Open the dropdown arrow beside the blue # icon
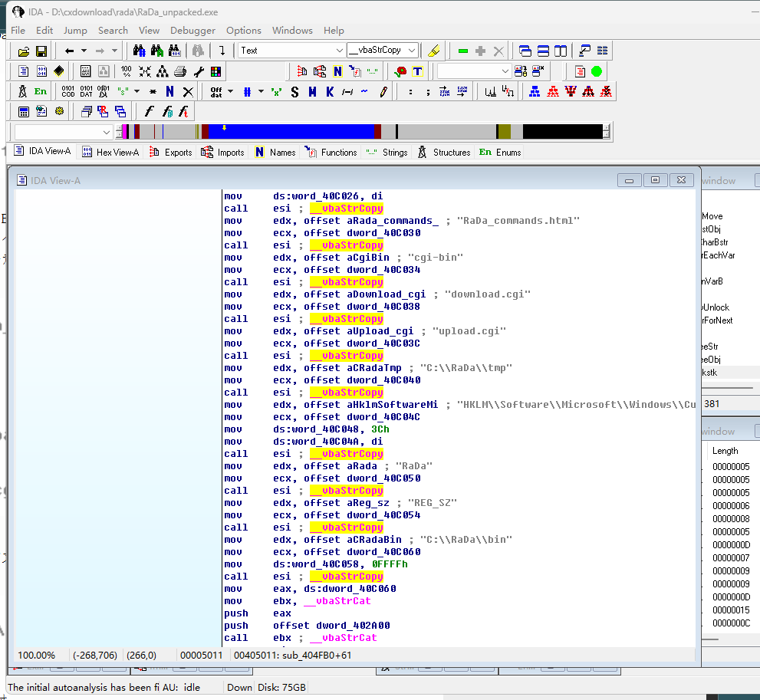Image resolution: width=760 pixels, height=700 pixels. (261, 91)
